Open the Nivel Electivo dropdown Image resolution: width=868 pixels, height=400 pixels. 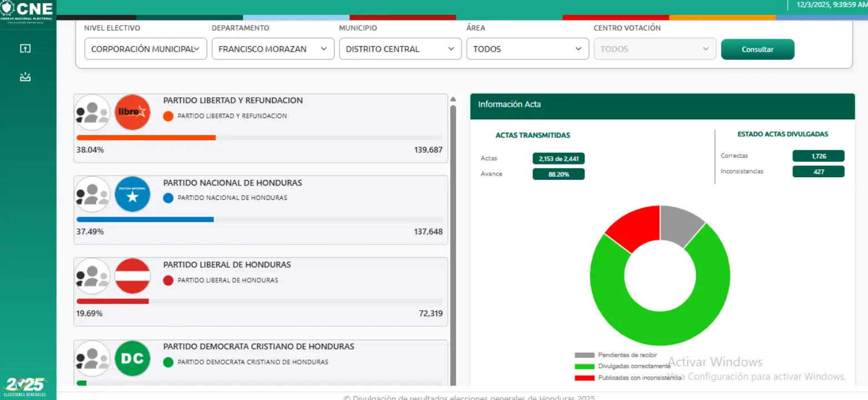(145, 49)
